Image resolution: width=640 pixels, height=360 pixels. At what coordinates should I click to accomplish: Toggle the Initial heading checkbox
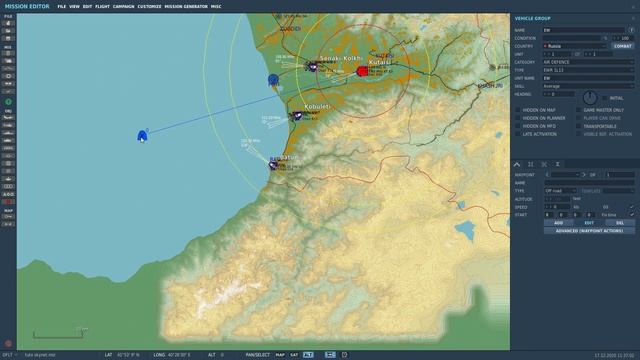click(604, 98)
